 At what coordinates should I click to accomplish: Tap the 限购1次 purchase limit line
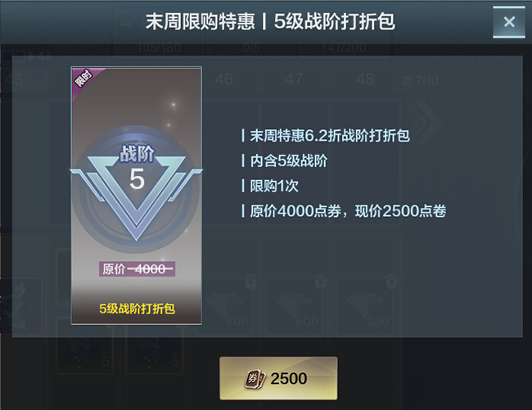click(x=274, y=186)
